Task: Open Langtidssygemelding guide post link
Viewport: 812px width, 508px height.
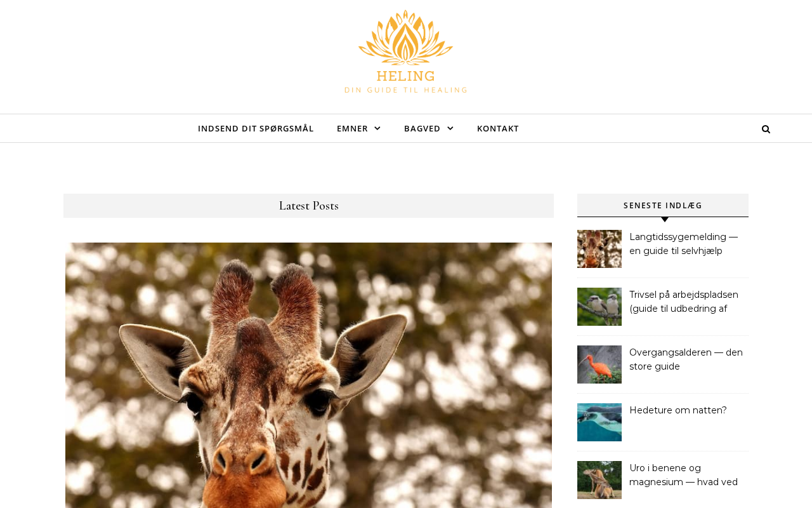Action: tap(684, 244)
